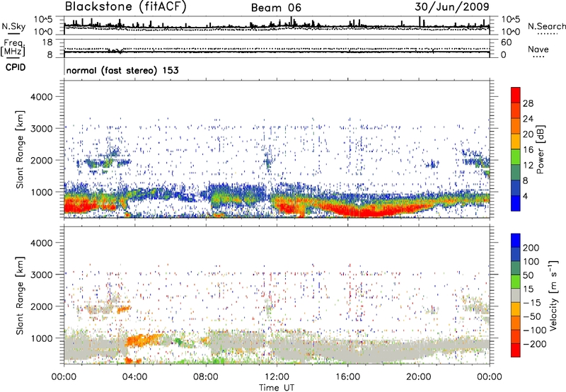The height and width of the screenshot is (392, 566).
Task: Click the gray -15 to 15 velocity color segment
Action: point(516,295)
